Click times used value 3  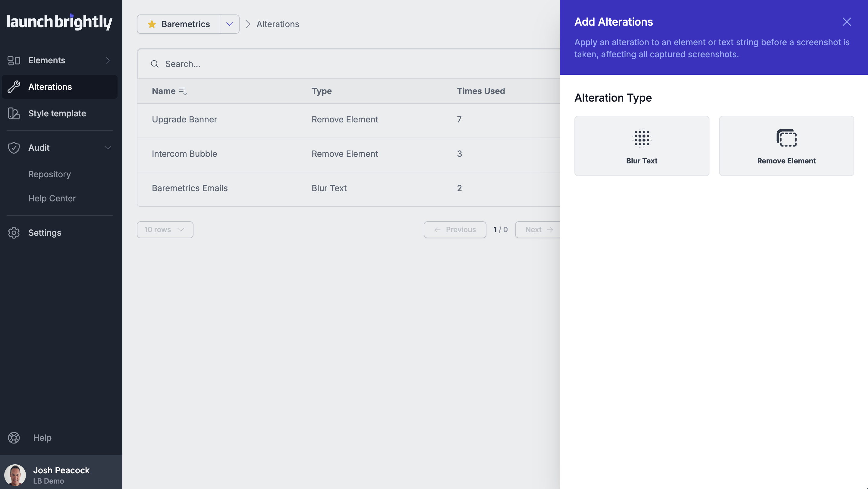tap(459, 154)
